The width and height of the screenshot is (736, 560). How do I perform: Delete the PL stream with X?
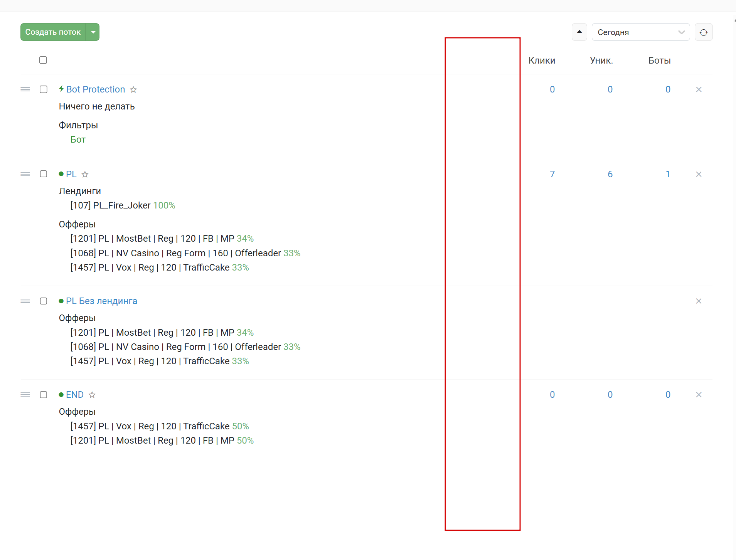699,174
